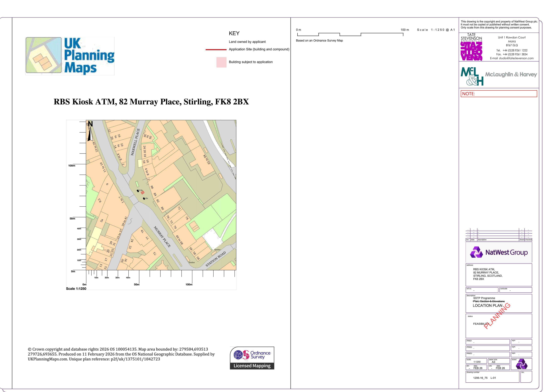Click the 1:1250 value in the scale field
The image size is (555, 392).
point(477,362)
